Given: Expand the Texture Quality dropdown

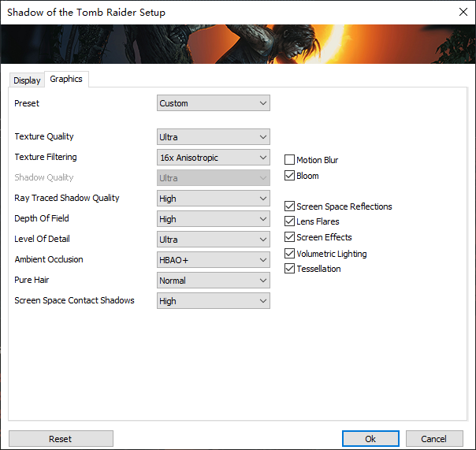Looking at the screenshot, I should [213, 137].
